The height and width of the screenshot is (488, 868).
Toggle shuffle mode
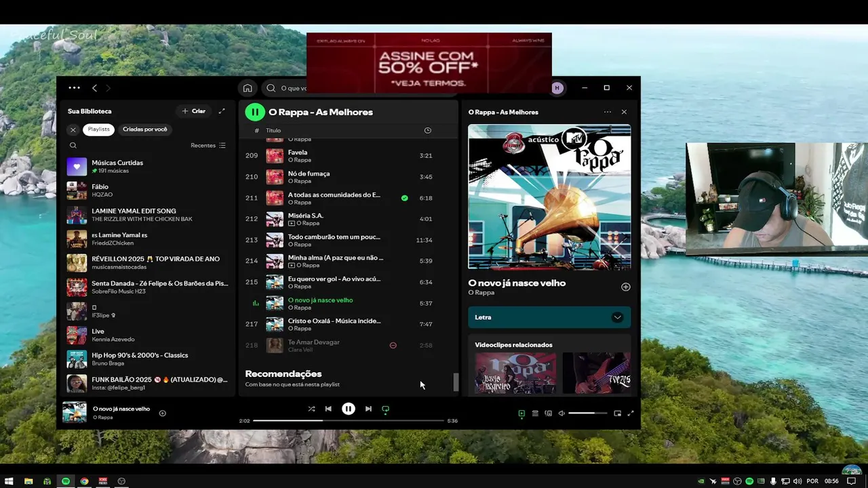311,409
